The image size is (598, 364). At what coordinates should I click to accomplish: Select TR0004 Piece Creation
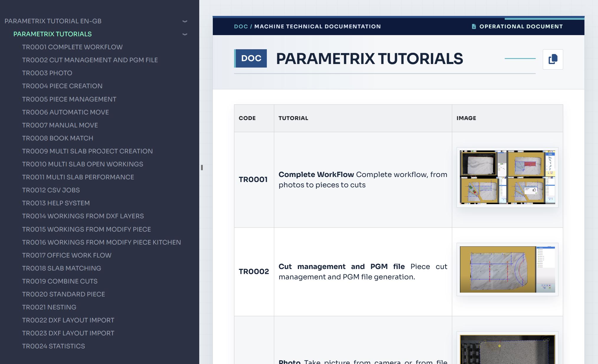pos(62,86)
